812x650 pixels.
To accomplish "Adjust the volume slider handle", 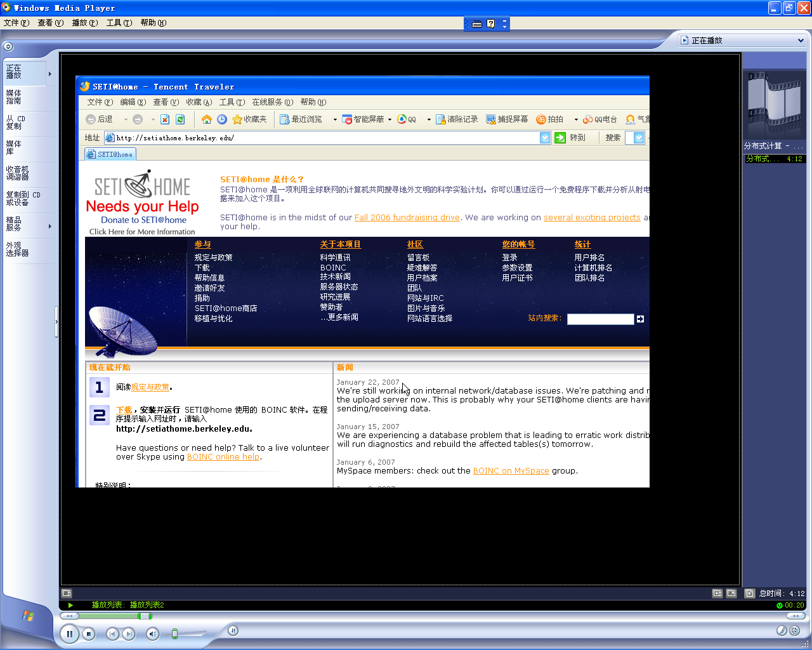I will point(175,633).
